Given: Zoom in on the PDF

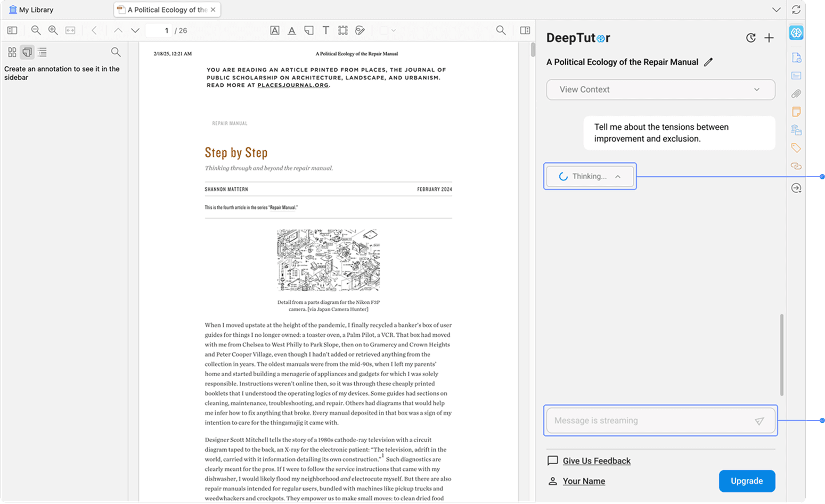Looking at the screenshot, I should click(53, 30).
